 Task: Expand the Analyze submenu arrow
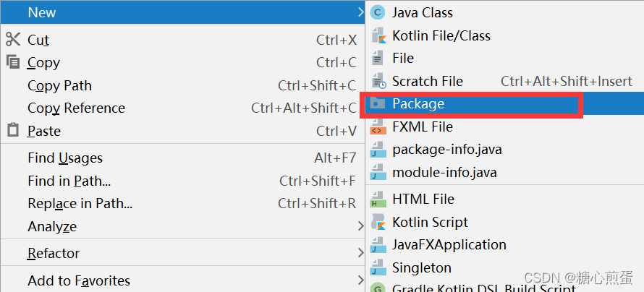tap(360, 226)
